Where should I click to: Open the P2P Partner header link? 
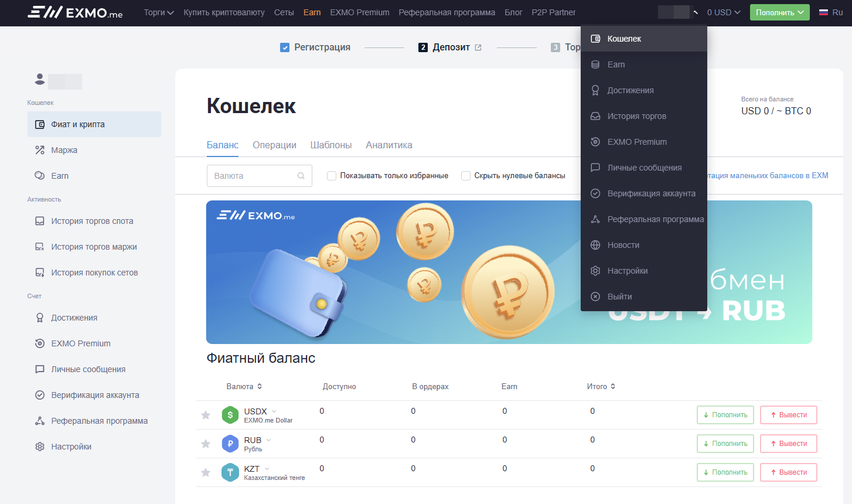[x=554, y=12]
